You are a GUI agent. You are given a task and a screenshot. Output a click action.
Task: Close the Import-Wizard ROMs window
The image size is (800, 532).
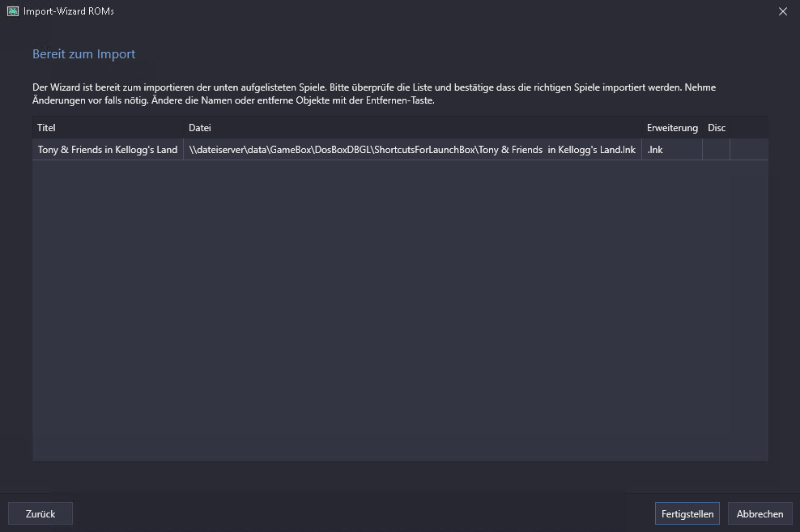[782, 11]
